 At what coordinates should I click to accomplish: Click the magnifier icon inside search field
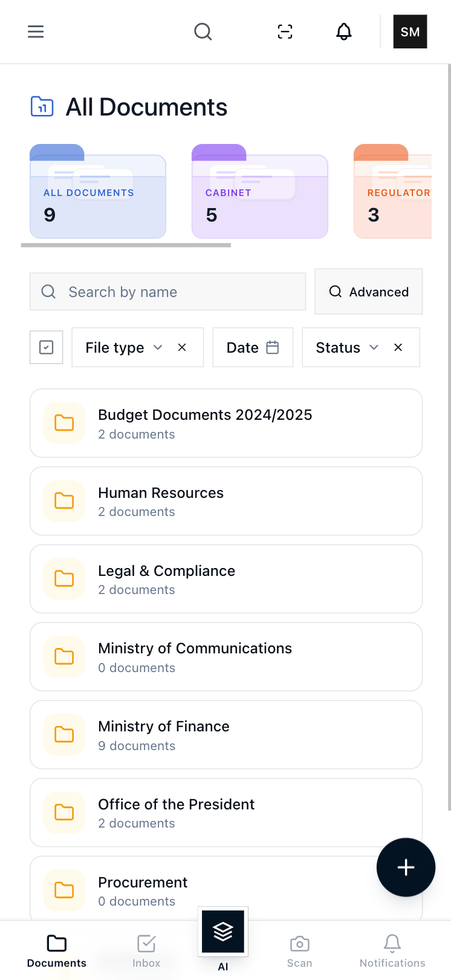[48, 292]
